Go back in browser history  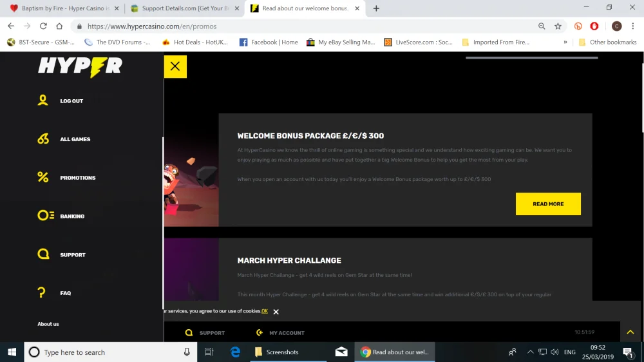click(11, 26)
